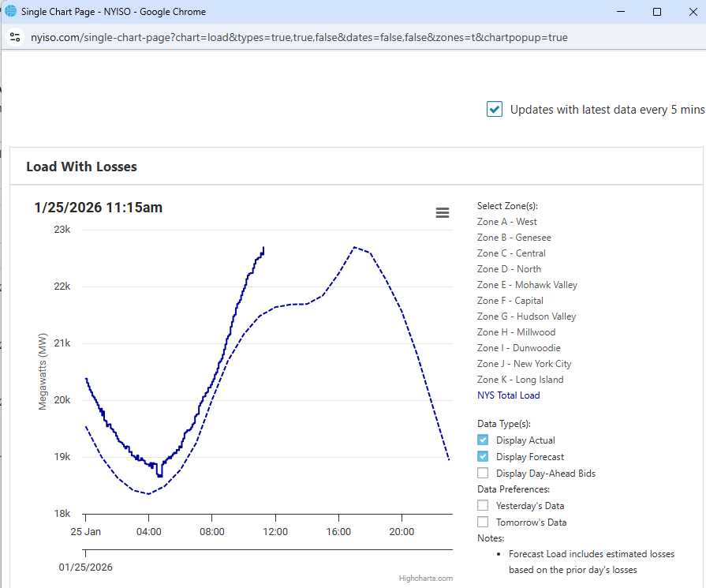Select Zone G - Hudson Valley

click(x=527, y=316)
